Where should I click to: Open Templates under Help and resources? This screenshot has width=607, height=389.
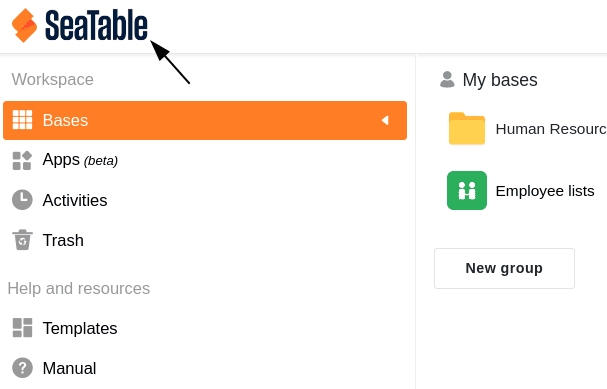(x=80, y=328)
